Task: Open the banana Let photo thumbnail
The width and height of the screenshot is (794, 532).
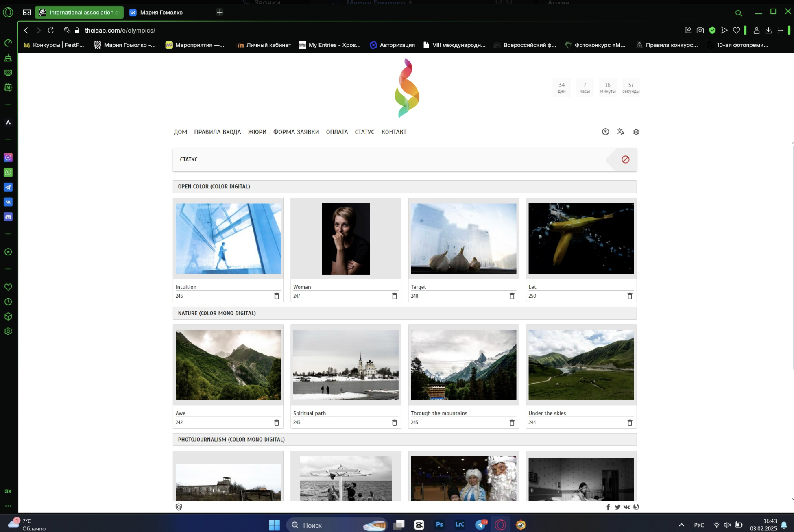Action: pos(581,238)
